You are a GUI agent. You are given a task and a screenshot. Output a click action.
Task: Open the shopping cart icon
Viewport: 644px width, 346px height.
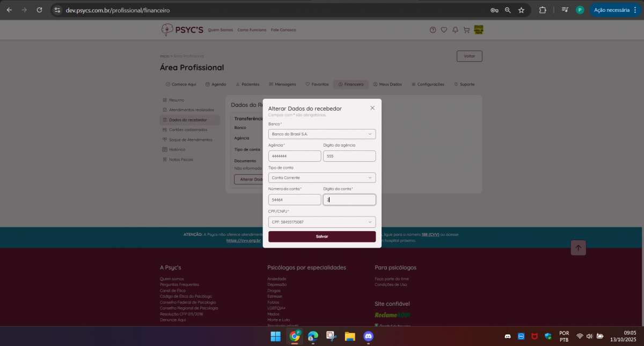tap(466, 30)
